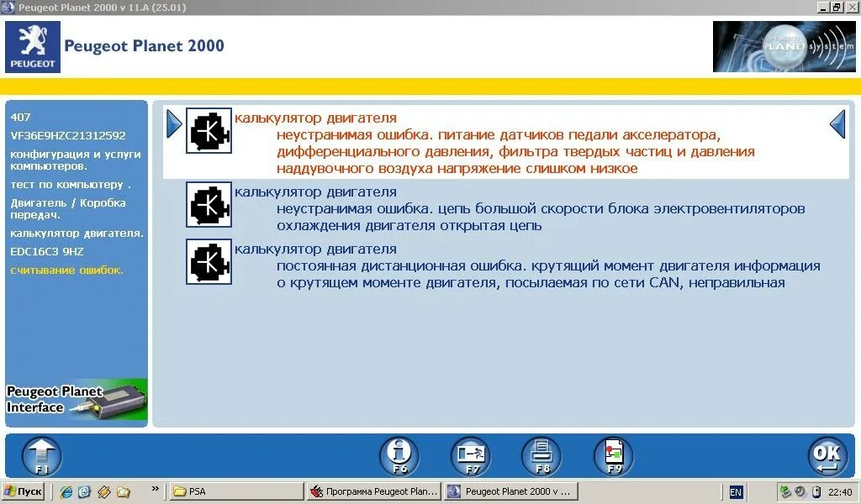
Task: Open the F6 information button
Action: (399, 456)
